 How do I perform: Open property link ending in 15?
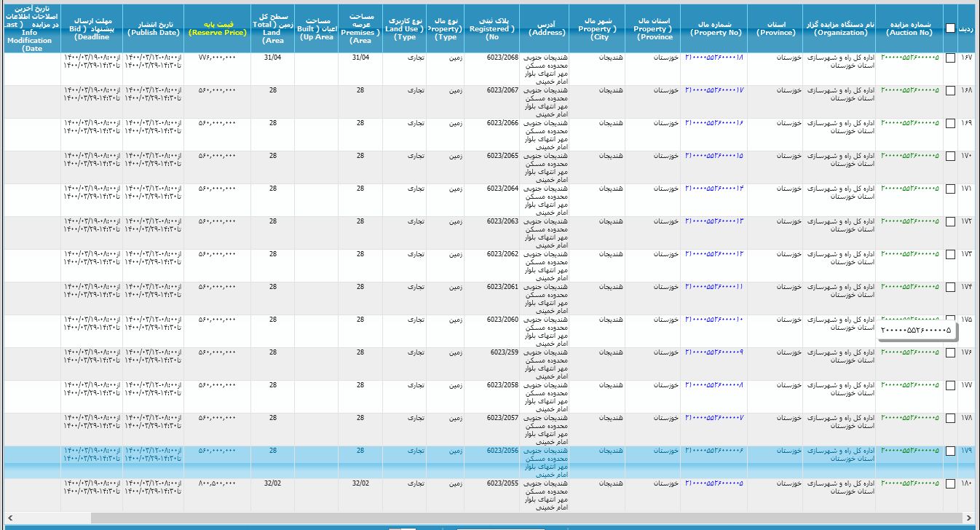714,156
